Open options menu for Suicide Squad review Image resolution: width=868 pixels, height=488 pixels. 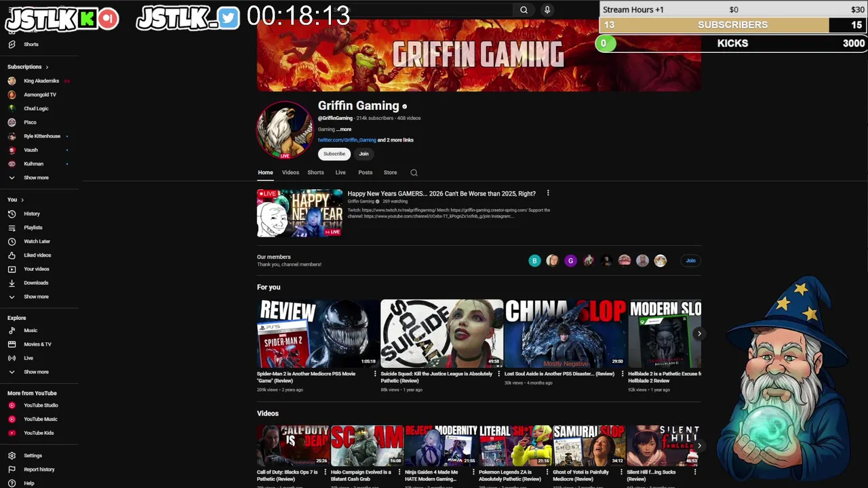click(498, 373)
